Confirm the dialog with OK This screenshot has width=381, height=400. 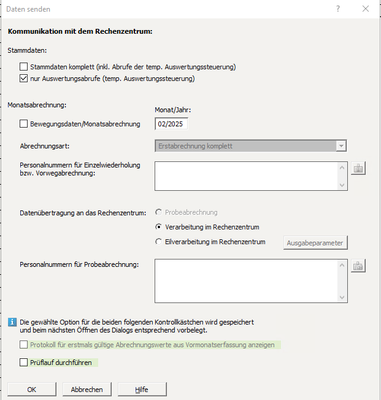(x=32, y=389)
